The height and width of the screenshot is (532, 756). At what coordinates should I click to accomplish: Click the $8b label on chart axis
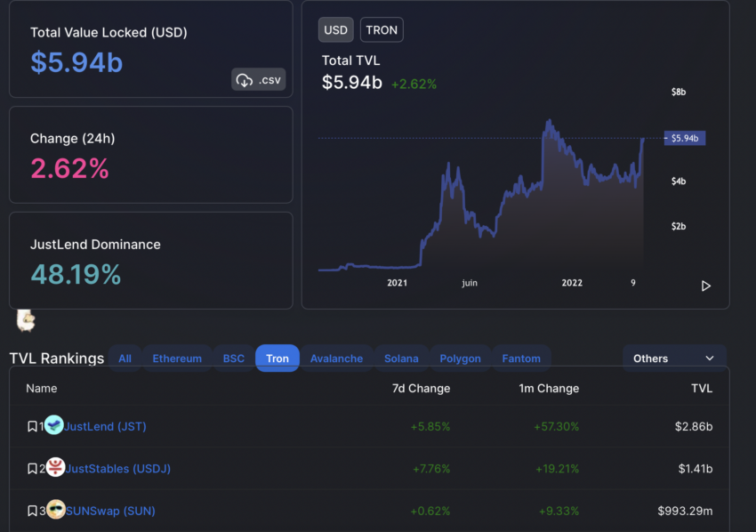pos(679,92)
